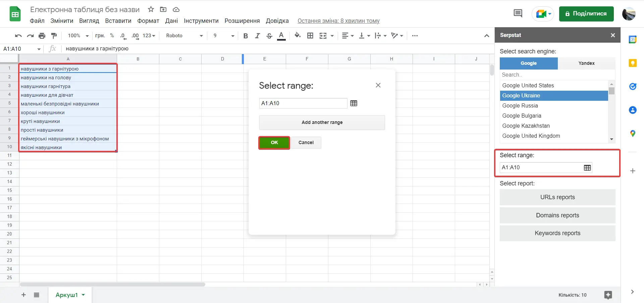Screen dimensions: 644x303
Task: Switch search engine to Yandex
Action: click(587, 63)
